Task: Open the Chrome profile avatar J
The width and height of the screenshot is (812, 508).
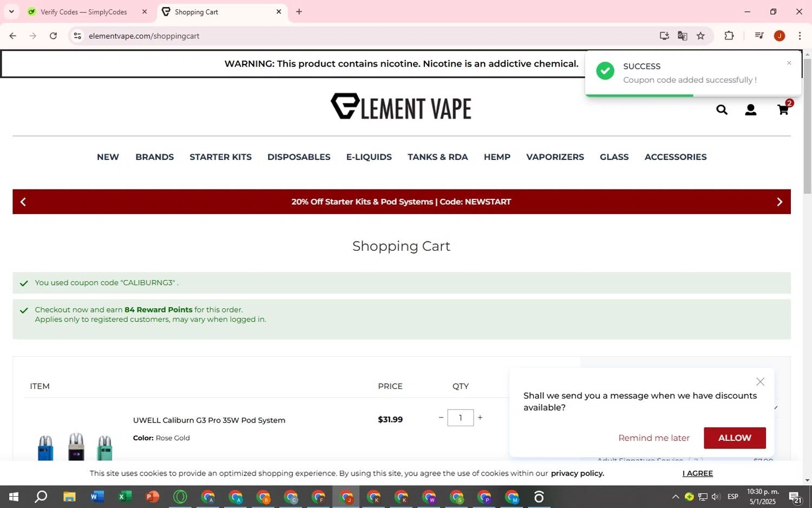Action: (x=780, y=36)
